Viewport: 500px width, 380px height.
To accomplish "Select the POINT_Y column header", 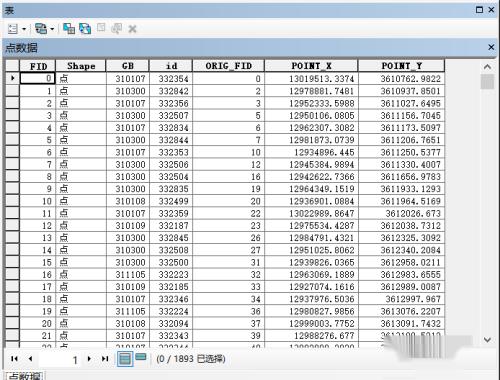I will [401, 66].
